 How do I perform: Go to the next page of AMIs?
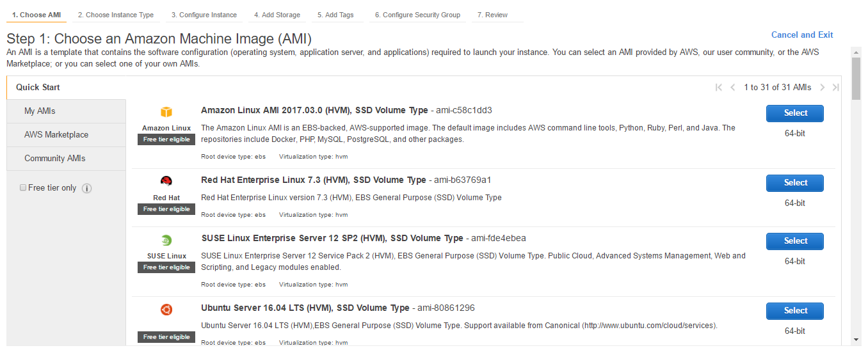tap(823, 88)
